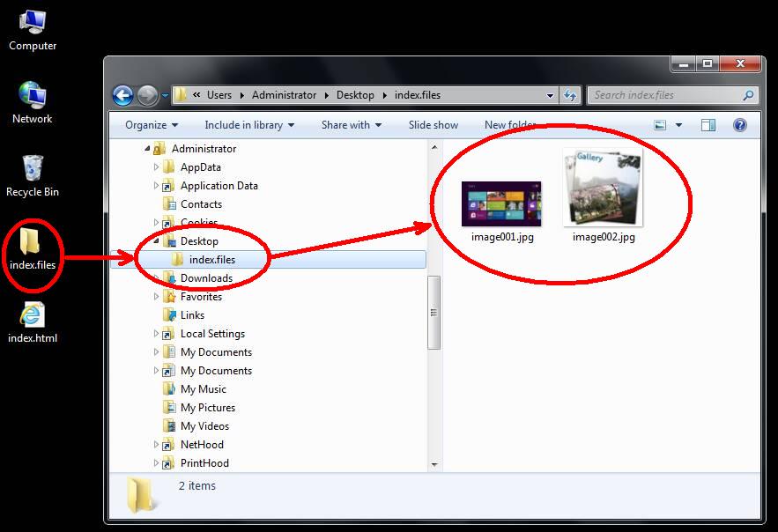Image resolution: width=778 pixels, height=532 pixels.
Task: Select the Network desktop icon
Action: [33, 102]
